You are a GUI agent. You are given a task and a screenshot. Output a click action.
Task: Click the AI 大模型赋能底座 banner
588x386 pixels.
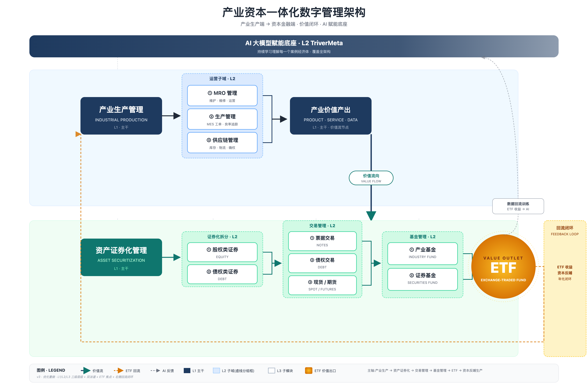(294, 46)
